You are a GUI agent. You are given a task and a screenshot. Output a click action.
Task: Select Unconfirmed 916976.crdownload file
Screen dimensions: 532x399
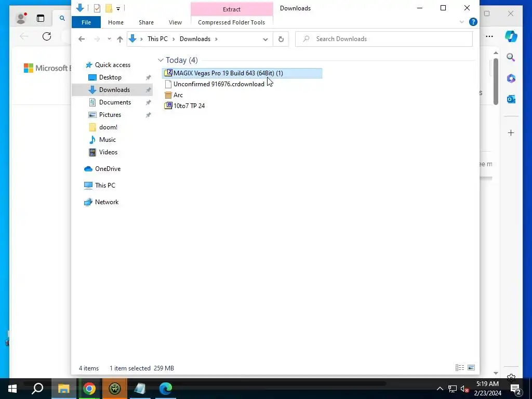(x=219, y=84)
